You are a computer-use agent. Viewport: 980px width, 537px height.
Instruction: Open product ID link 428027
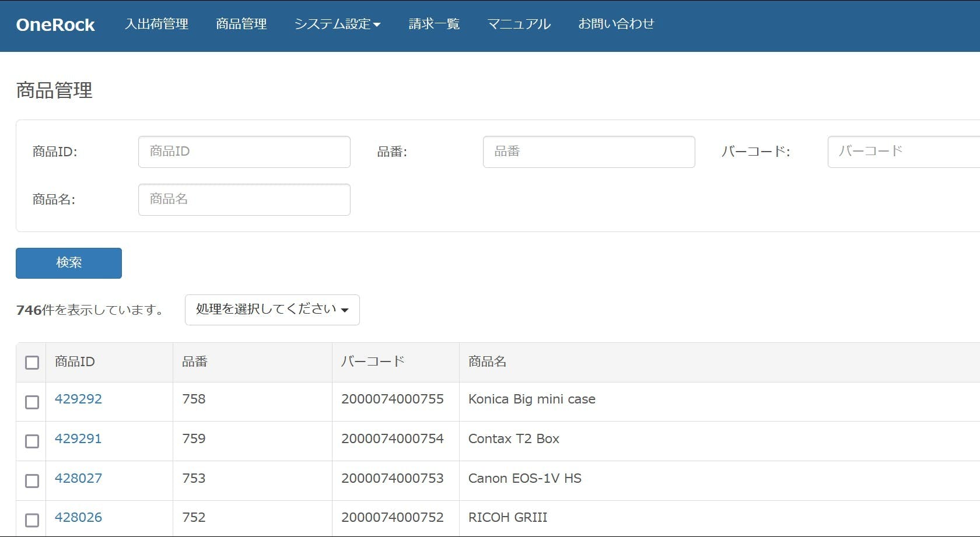click(78, 478)
